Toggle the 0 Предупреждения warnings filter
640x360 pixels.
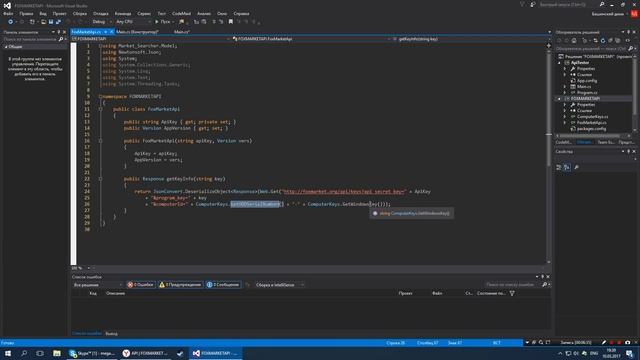click(180, 285)
